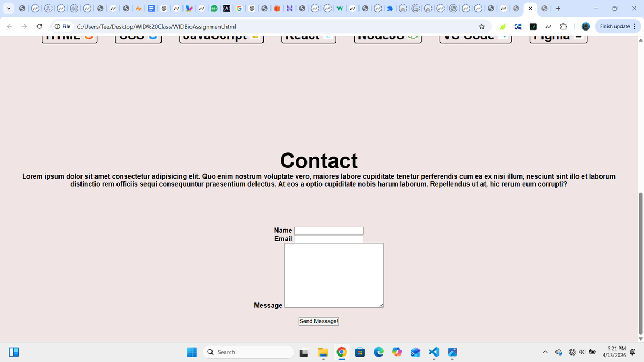The height and width of the screenshot is (362, 644).
Task: Open Copilot from the taskbar
Action: click(397, 352)
